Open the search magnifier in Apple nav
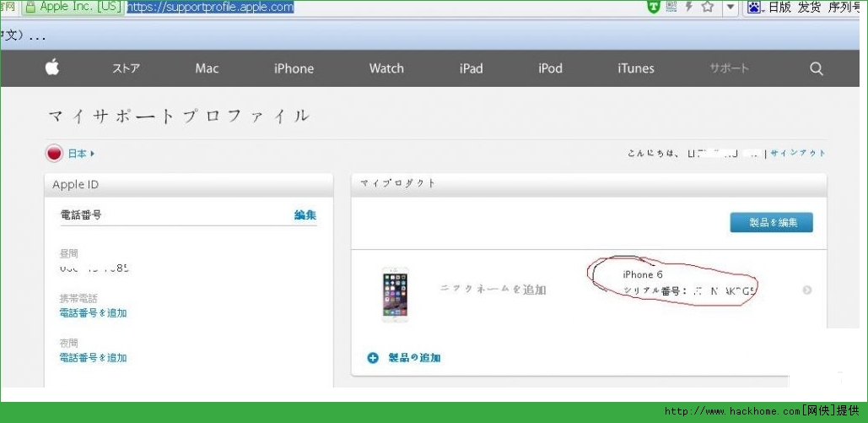The height and width of the screenshot is (423, 868). tap(816, 68)
